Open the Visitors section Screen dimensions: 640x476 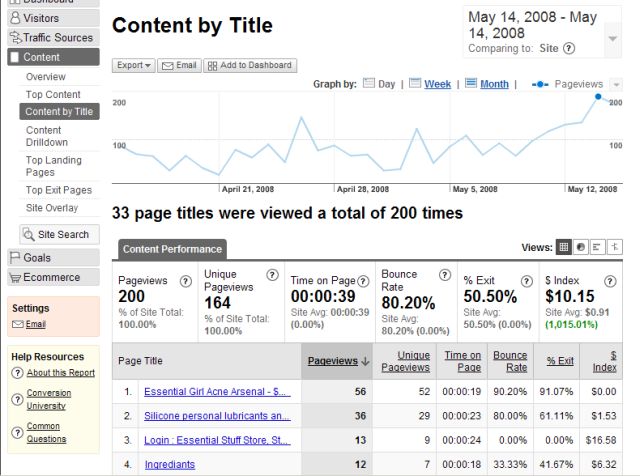point(53,18)
